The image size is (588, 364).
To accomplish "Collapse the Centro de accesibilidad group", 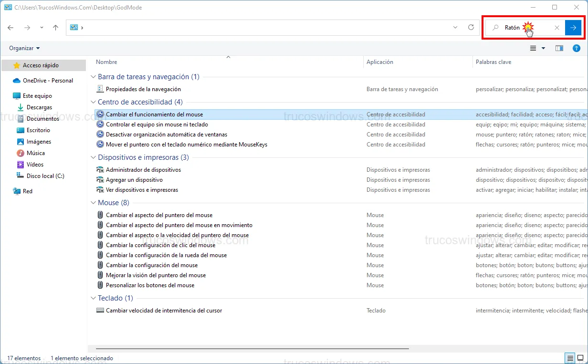I will pos(93,102).
